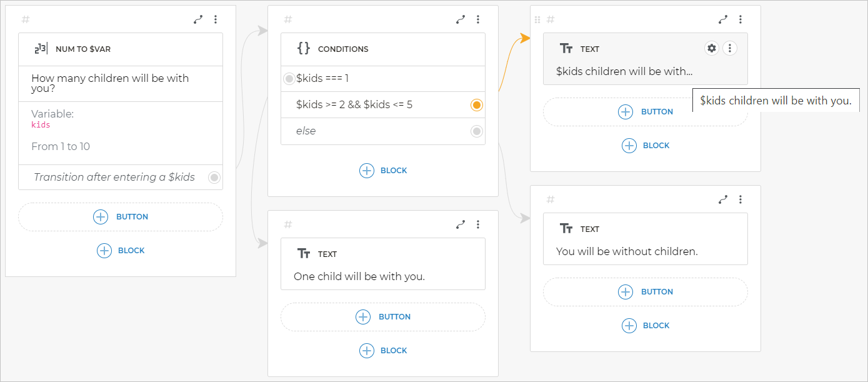Click the NUM TO $VAR block icon
Image resolution: width=868 pixels, height=382 pixels.
41,49
